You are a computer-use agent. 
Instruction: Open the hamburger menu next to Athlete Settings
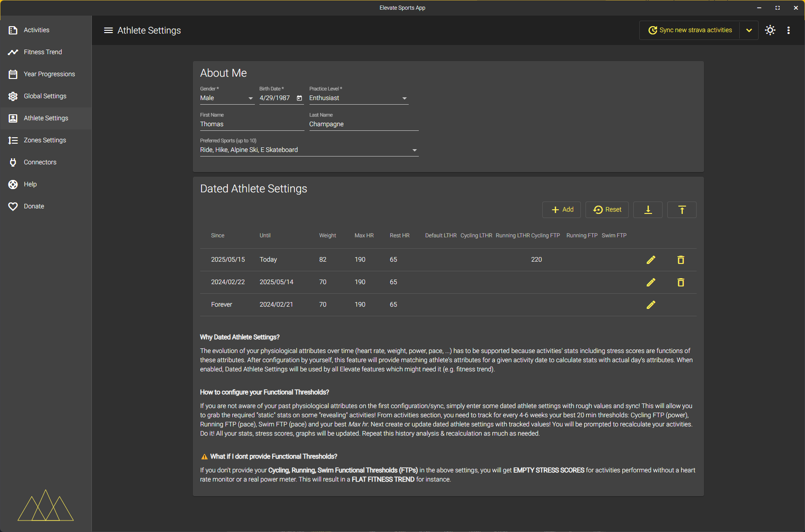coord(108,30)
